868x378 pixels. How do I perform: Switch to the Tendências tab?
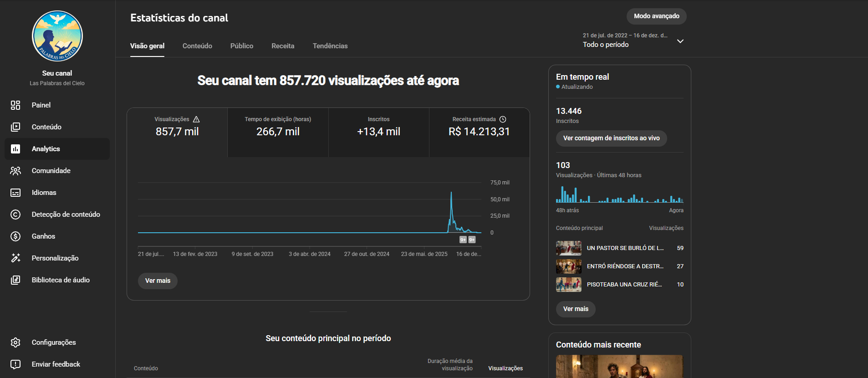(x=330, y=46)
